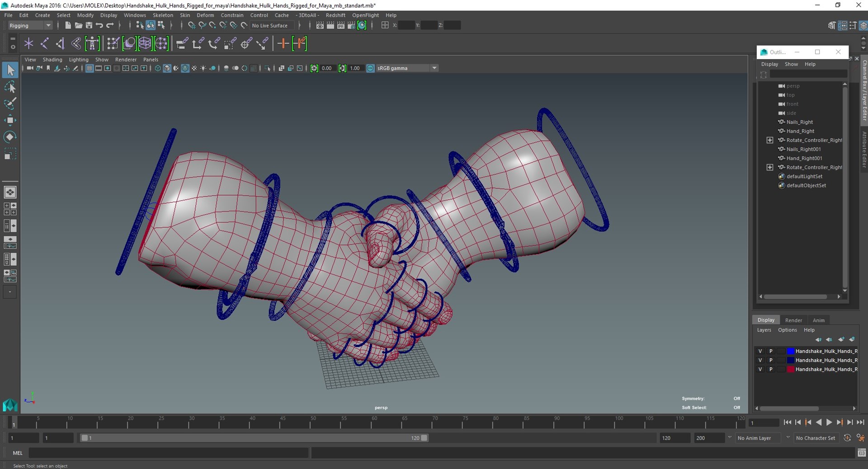Open Layers menu in Layer Editor
Screen dimensions: 868x469
pyautogui.click(x=764, y=330)
